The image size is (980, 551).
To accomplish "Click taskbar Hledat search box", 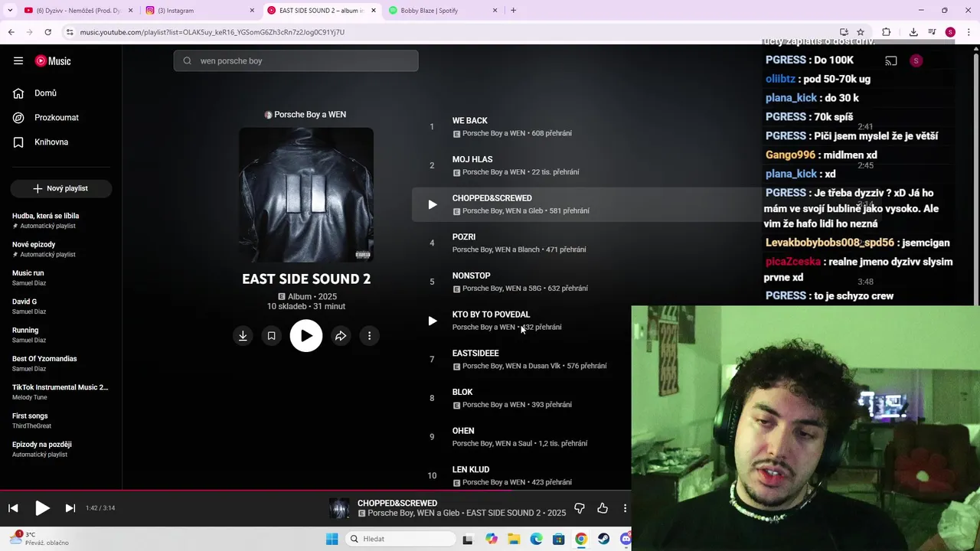I will tap(399, 539).
